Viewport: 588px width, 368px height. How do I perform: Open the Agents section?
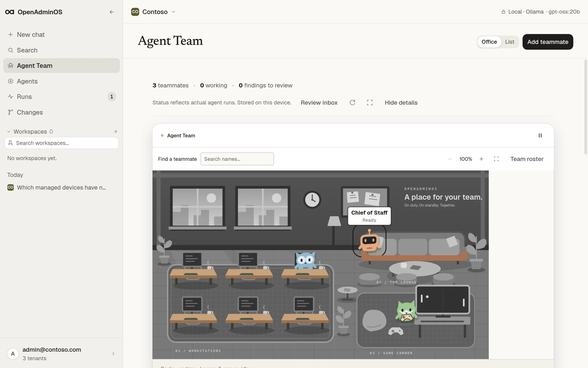62,81
